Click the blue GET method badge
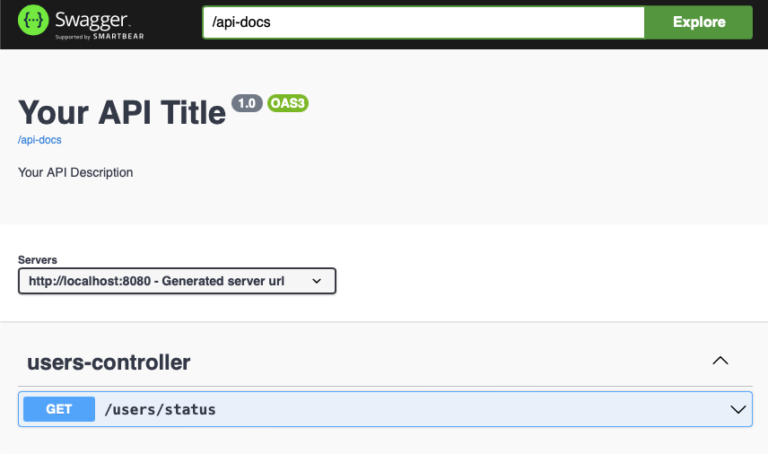The image size is (768, 454). point(59,409)
